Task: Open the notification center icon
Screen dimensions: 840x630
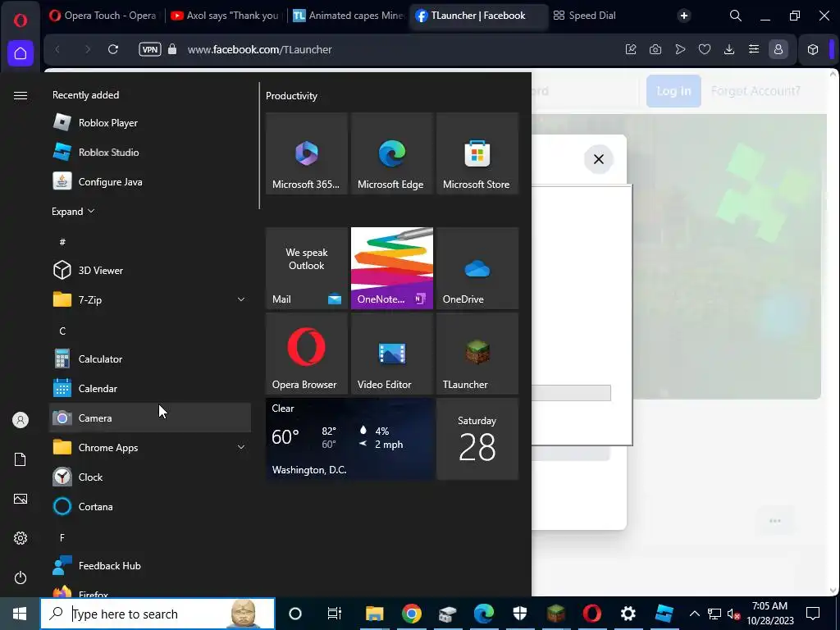Action: pos(813,614)
